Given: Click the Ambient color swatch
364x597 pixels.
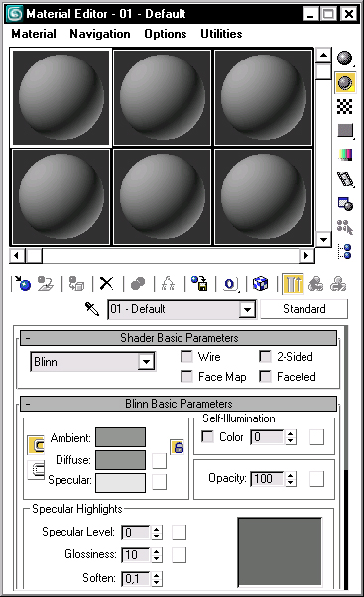Looking at the screenshot, I should pyautogui.click(x=120, y=437).
